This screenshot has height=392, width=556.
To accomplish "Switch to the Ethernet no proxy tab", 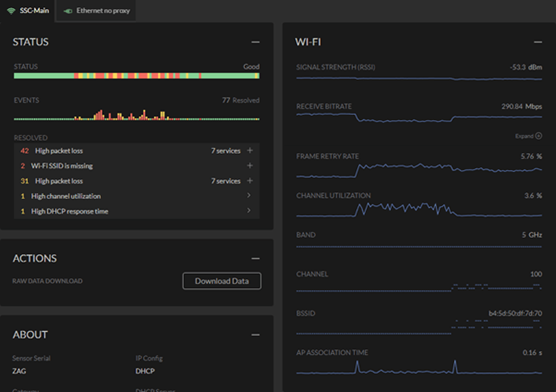I will tap(96, 11).
